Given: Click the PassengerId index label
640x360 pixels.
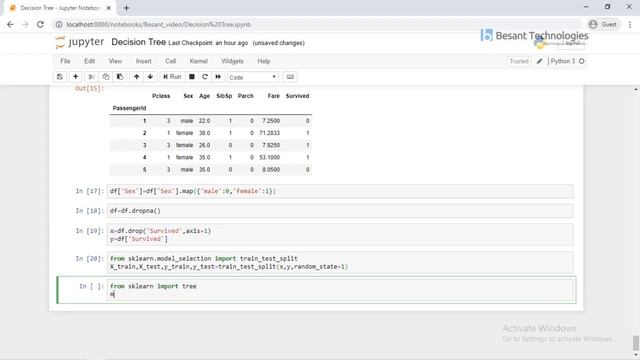Looking at the screenshot, I should tap(129, 108).
